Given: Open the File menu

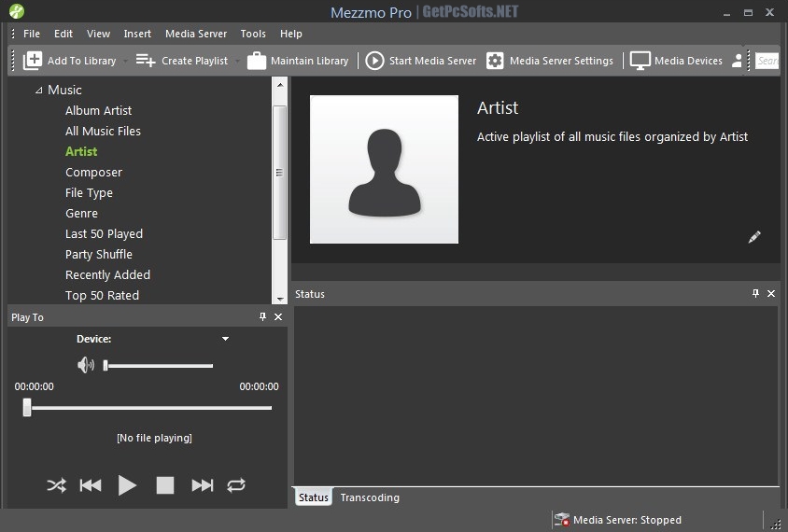Looking at the screenshot, I should click(32, 34).
